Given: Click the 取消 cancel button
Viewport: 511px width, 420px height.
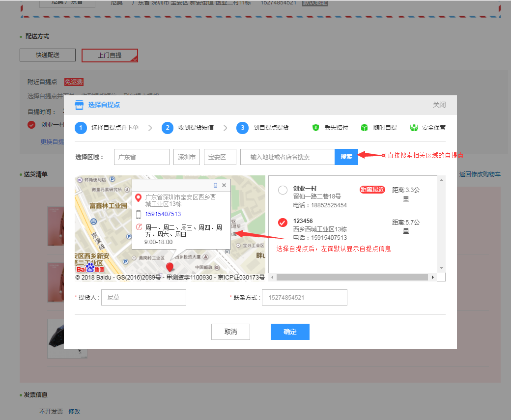Looking at the screenshot, I should coord(230,332).
